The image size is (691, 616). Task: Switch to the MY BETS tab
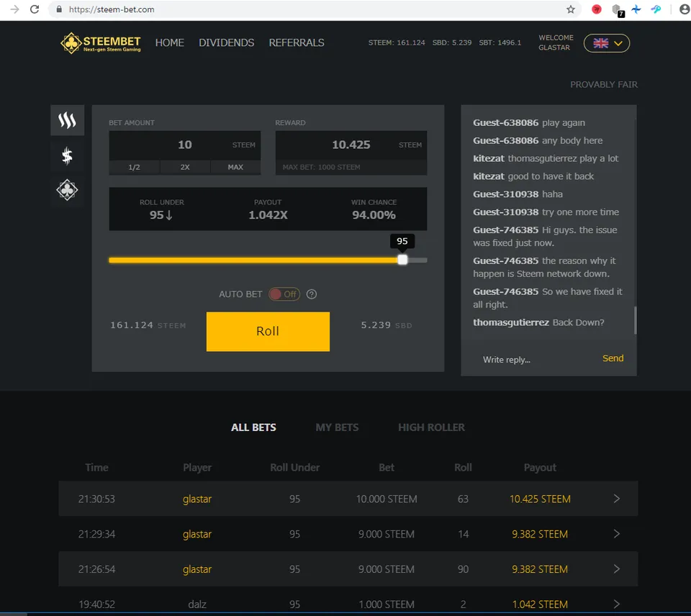pyautogui.click(x=337, y=427)
